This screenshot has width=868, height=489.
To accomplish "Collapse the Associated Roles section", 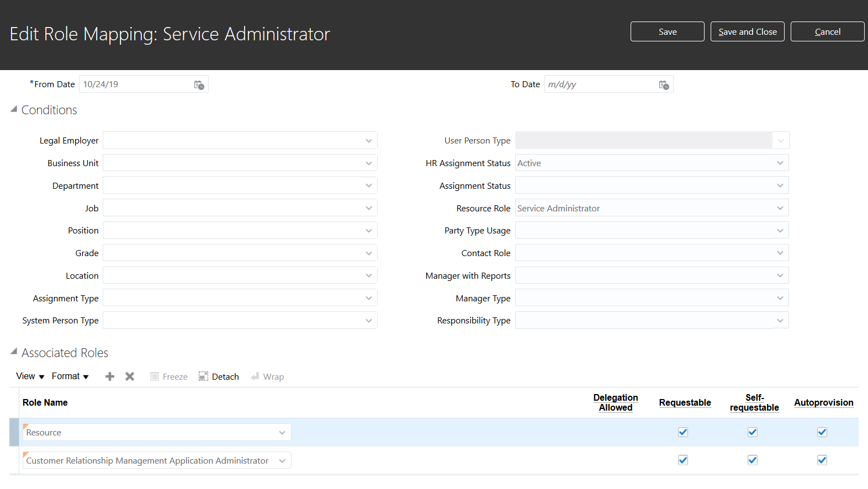I will [x=14, y=352].
